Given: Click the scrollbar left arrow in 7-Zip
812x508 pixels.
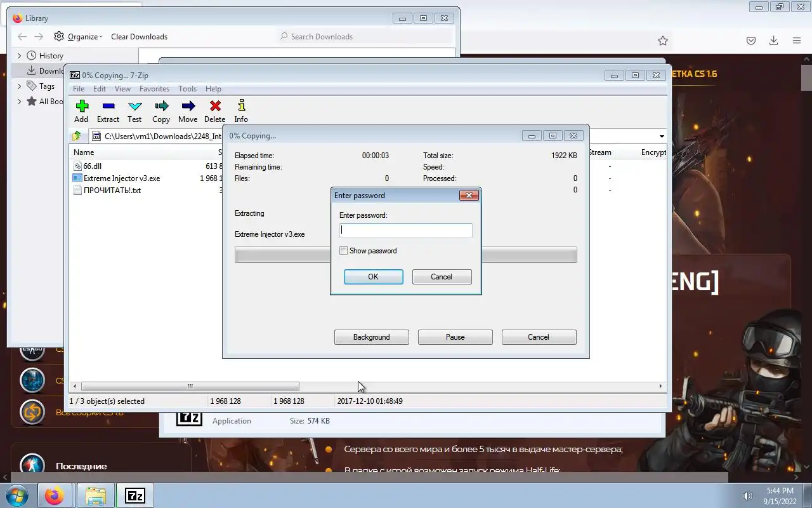Looking at the screenshot, I should point(75,386).
